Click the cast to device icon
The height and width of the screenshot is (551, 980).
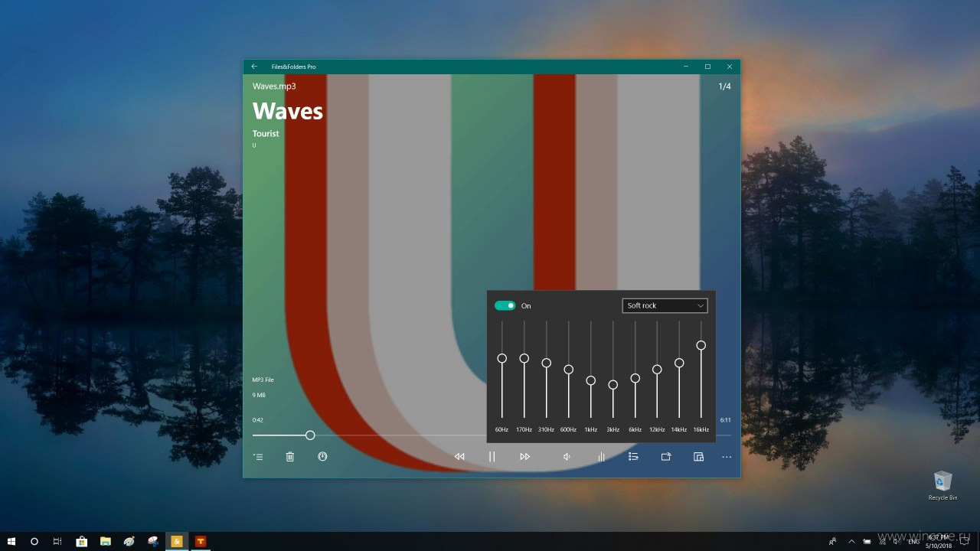click(666, 457)
